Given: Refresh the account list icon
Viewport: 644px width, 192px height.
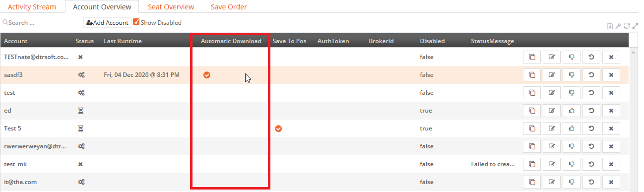Looking at the screenshot, I should 627,26.
